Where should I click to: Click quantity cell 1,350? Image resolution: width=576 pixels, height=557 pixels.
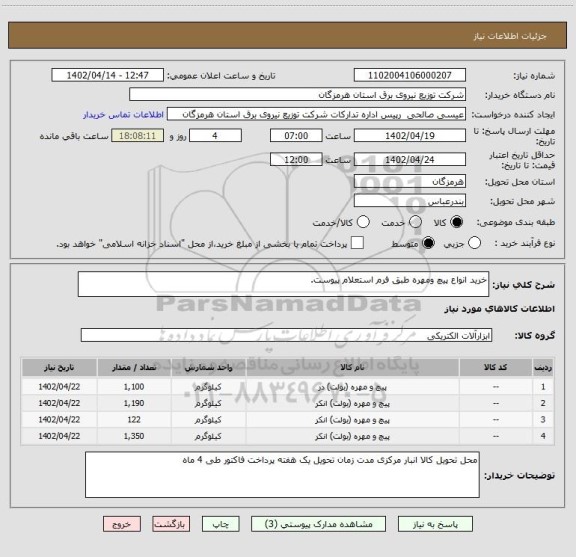tap(134, 436)
